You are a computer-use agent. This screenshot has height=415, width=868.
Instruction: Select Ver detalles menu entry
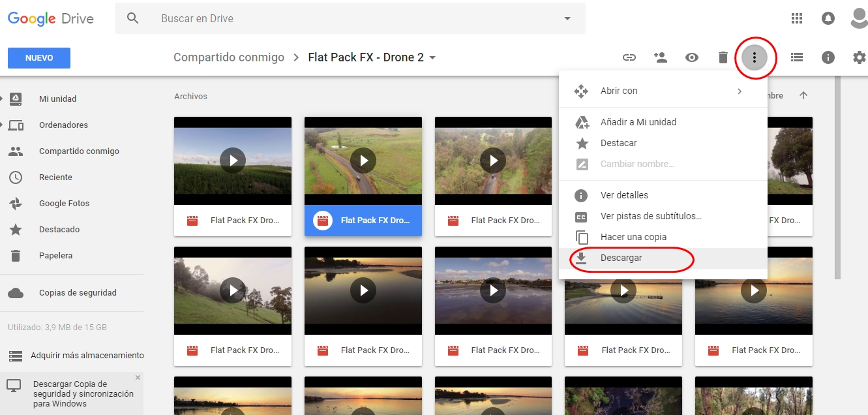(663, 195)
